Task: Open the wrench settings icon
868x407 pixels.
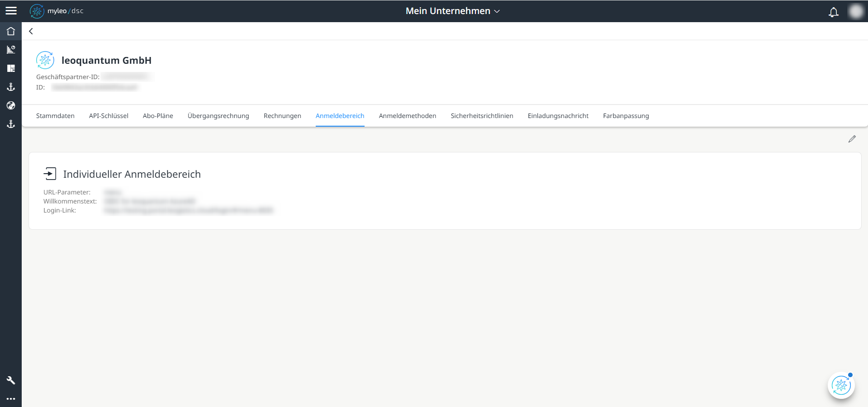Action: click(x=11, y=380)
